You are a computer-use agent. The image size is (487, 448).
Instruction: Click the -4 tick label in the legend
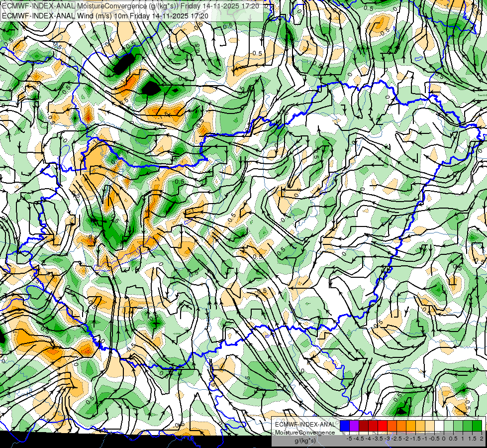[x=368, y=439]
